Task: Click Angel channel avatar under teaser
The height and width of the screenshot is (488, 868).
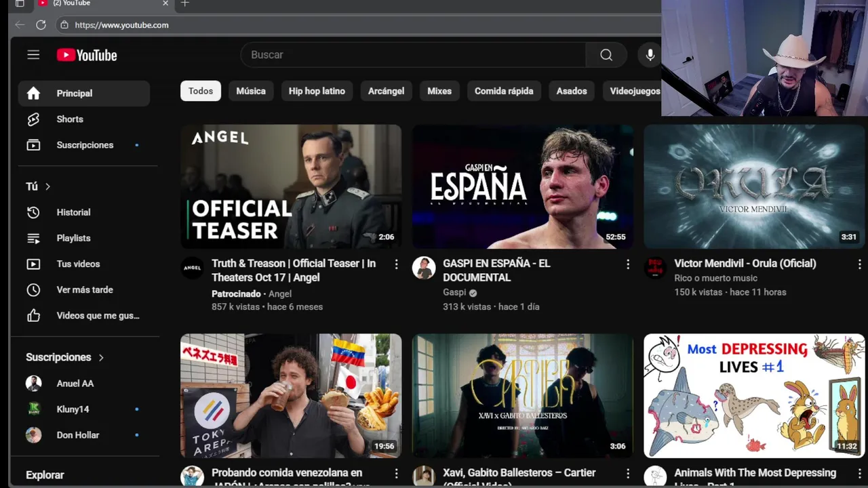Action: coord(193,268)
